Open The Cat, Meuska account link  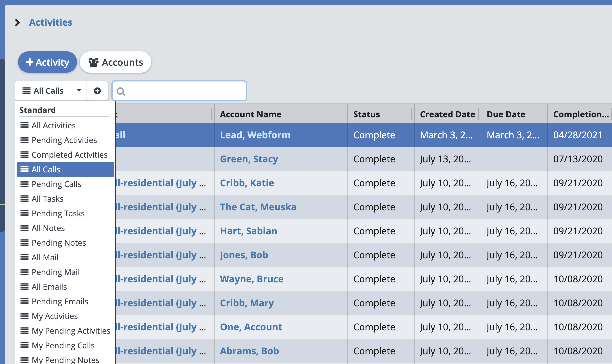(x=258, y=207)
